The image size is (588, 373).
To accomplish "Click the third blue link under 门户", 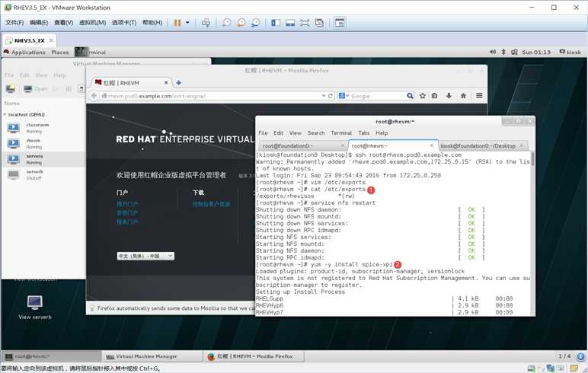I will point(127,222).
